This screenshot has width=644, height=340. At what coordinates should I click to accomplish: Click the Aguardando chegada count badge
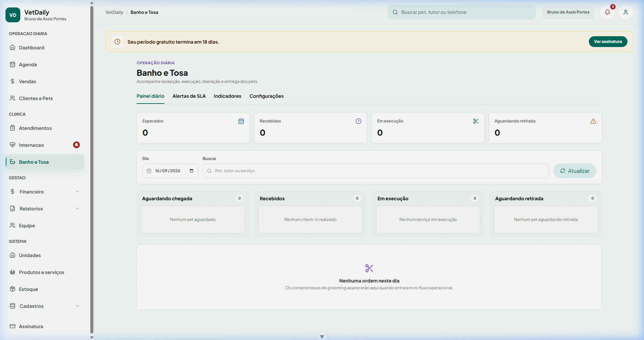(239, 198)
